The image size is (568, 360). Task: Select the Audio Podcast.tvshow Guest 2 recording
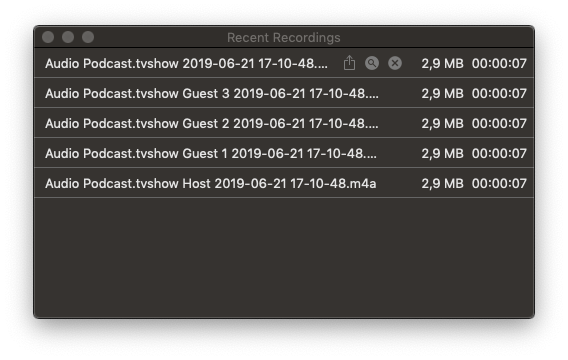point(284,123)
